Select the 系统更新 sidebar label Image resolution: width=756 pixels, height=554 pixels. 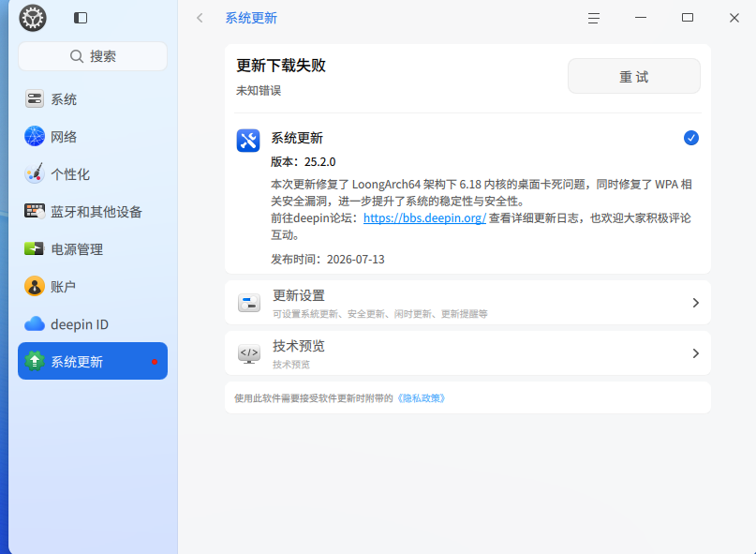tap(77, 362)
